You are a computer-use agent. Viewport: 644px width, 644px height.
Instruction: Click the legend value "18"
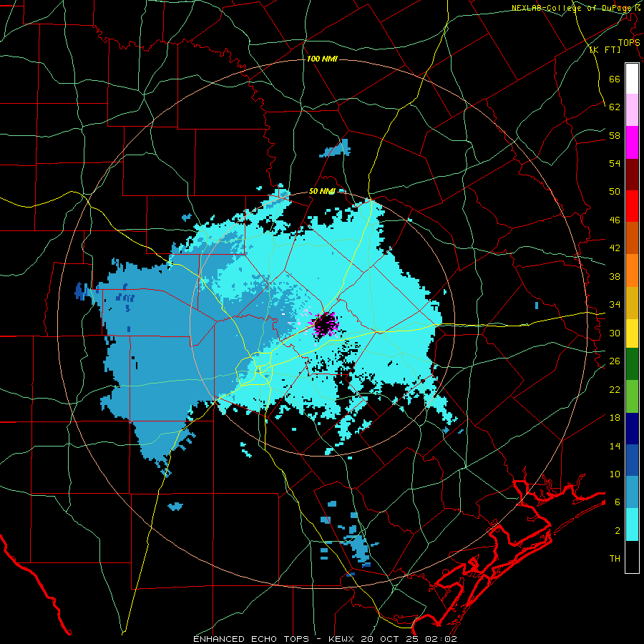point(615,418)
